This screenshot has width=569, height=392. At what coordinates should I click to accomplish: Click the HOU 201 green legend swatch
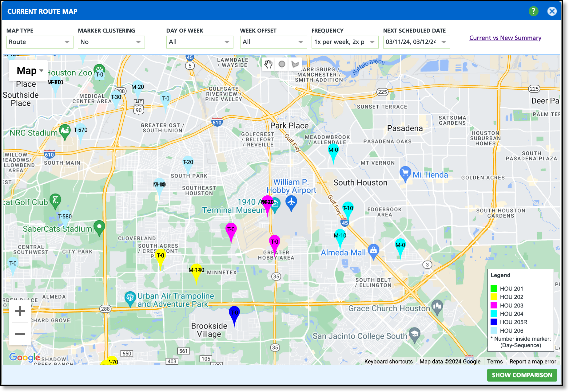tap(494, 288)
